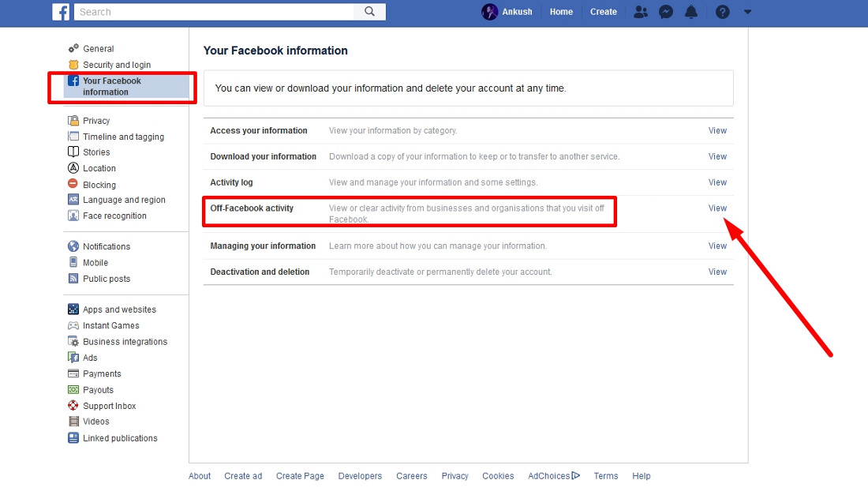
Task: Click the red Blocking icon
Action: pos(73,183)
